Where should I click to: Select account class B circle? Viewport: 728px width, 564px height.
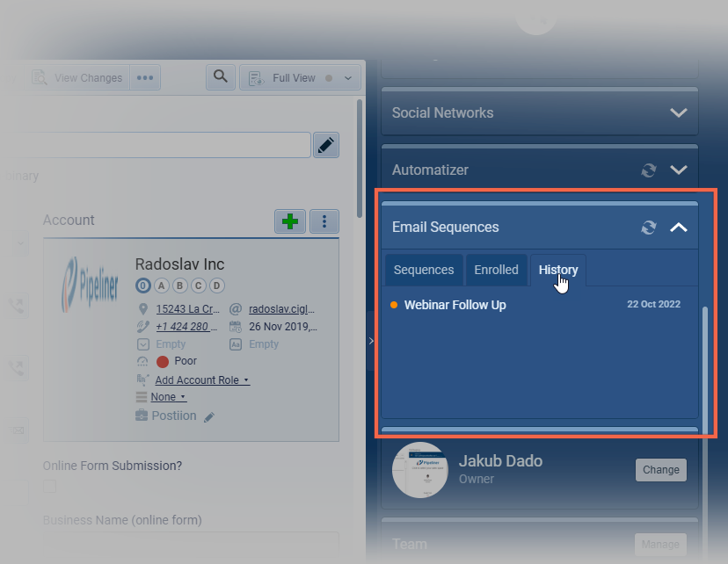coord(179,286)
